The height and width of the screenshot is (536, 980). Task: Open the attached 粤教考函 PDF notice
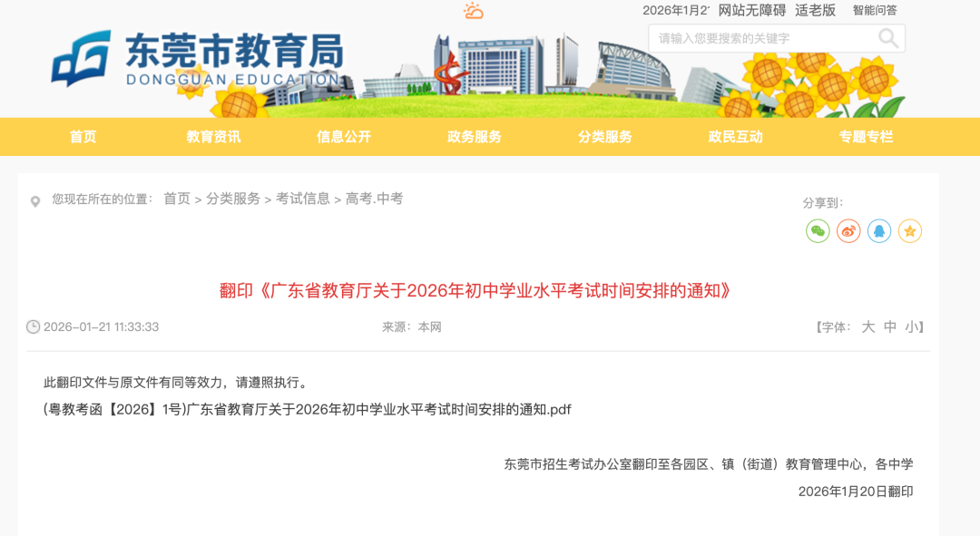(x=308, y=410)
